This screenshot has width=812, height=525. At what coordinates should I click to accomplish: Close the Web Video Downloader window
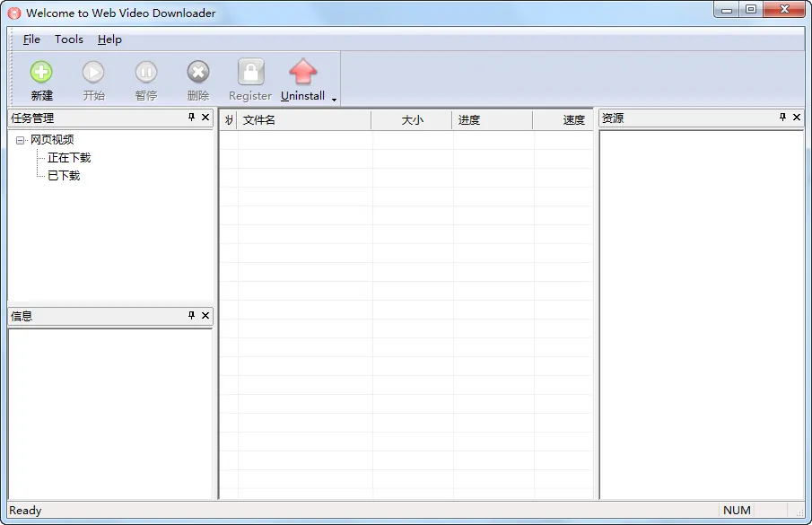click(x=784, y=10)
